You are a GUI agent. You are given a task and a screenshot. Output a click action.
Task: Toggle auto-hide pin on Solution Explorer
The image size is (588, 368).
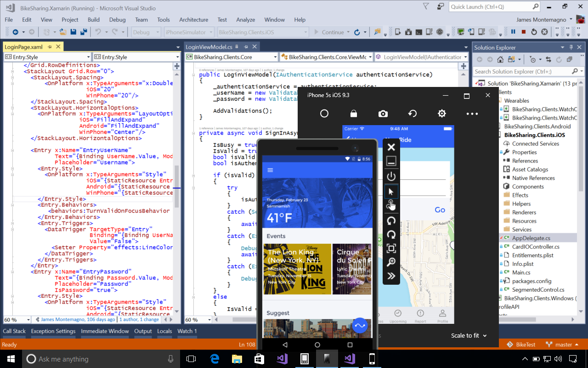click(570, 47)
